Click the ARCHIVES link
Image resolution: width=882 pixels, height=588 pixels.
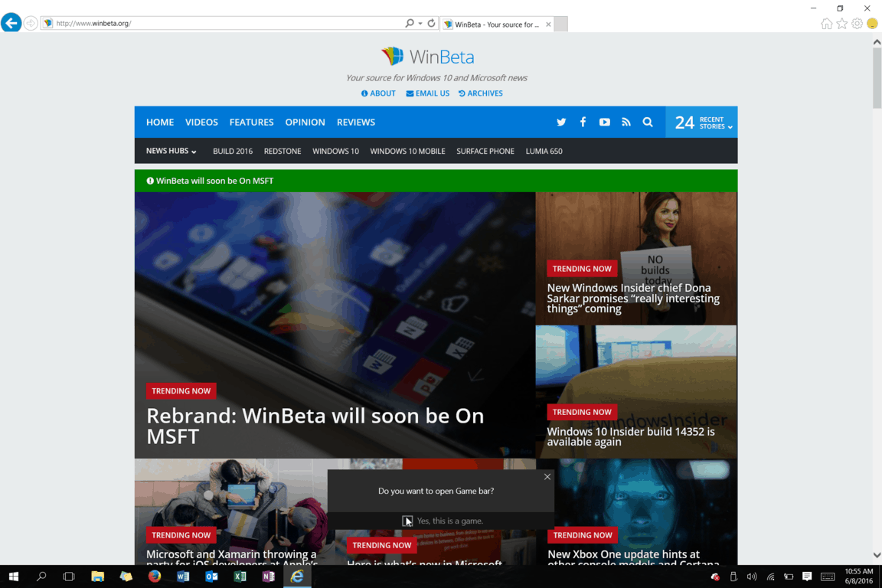click(481, 93)
